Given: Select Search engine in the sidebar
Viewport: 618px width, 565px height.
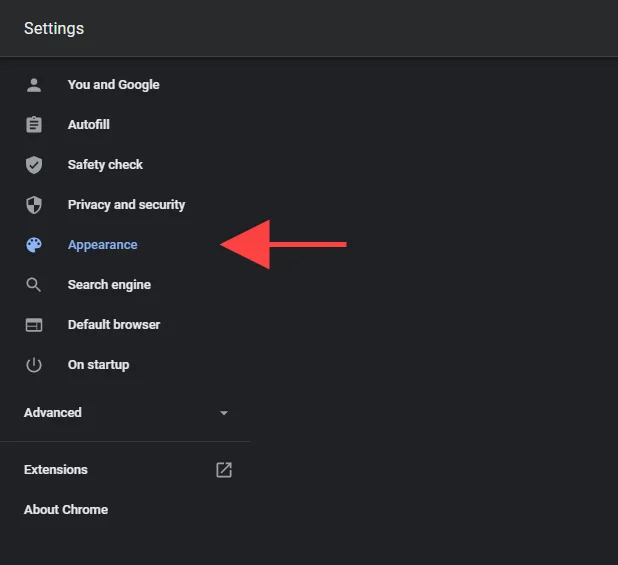Looking at the screenshot, I should coord(109,285).
